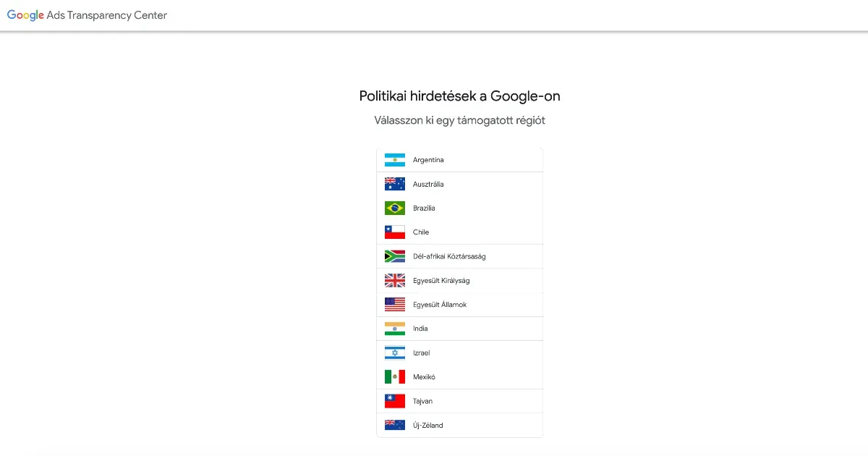The width and height of the screenshot is (868, 456).
Task: Click the Australia flag icon
Action: coord(394,184)
